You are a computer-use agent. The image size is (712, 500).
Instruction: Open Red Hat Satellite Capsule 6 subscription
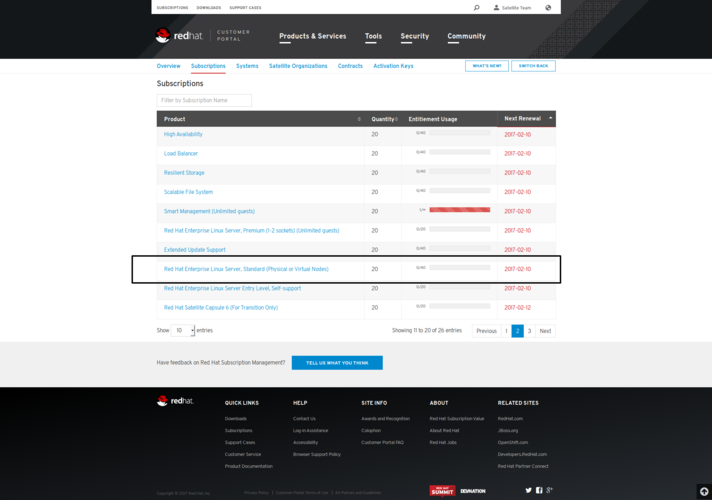(221, 307)
